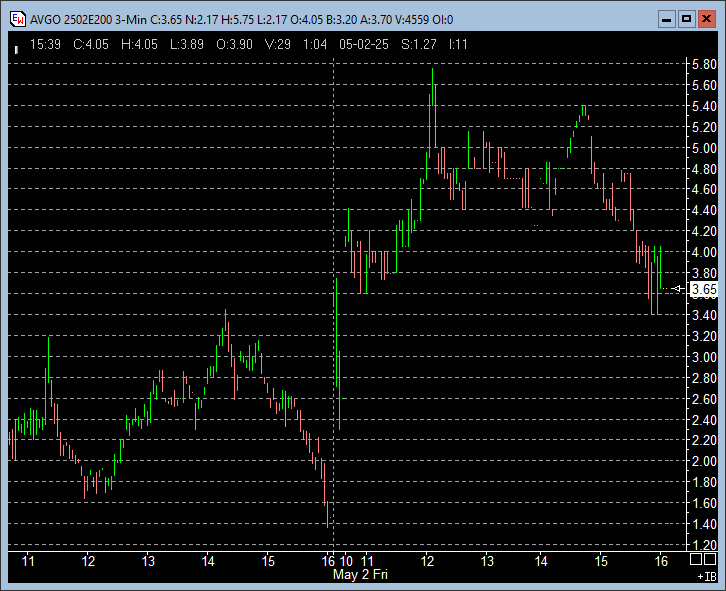Click the 5.80 price axis label
The height and width of the screenshot is (591, 726).
704,64
